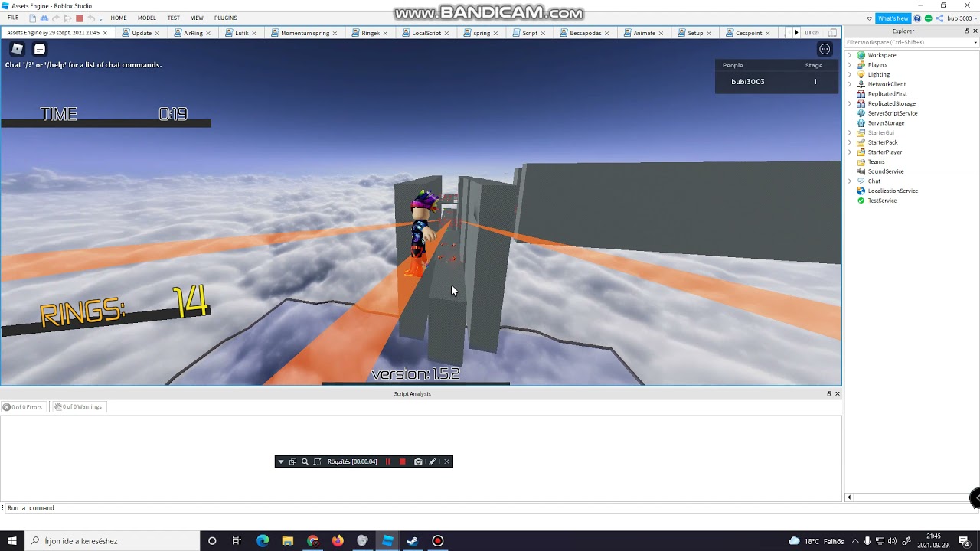The image size is (980, 551).
Task: Expand the StarterPack tree node
Action: click(x=850, y=142)
